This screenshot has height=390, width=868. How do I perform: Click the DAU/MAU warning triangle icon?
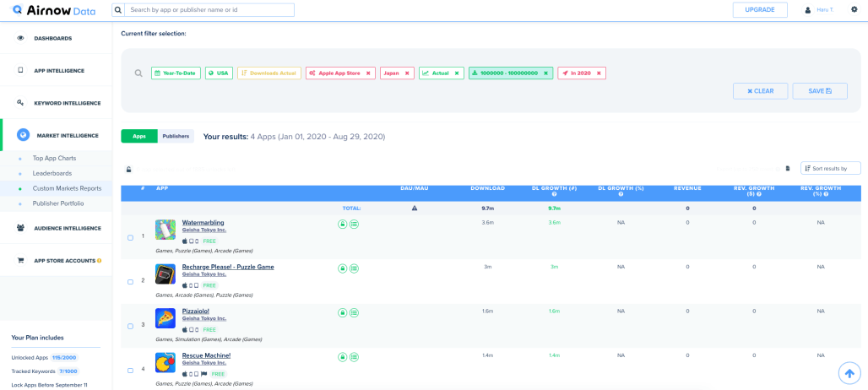(414, 208)
